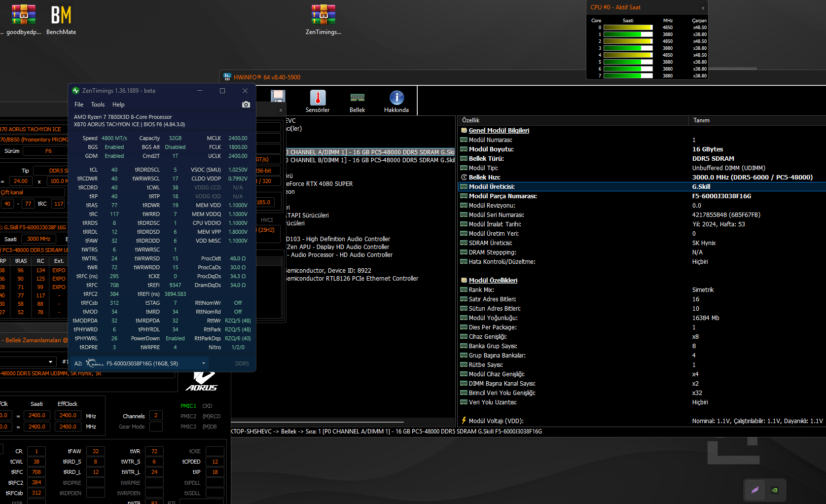Select Zen APU Display HD Audio Controller entry

pos(338,247)
